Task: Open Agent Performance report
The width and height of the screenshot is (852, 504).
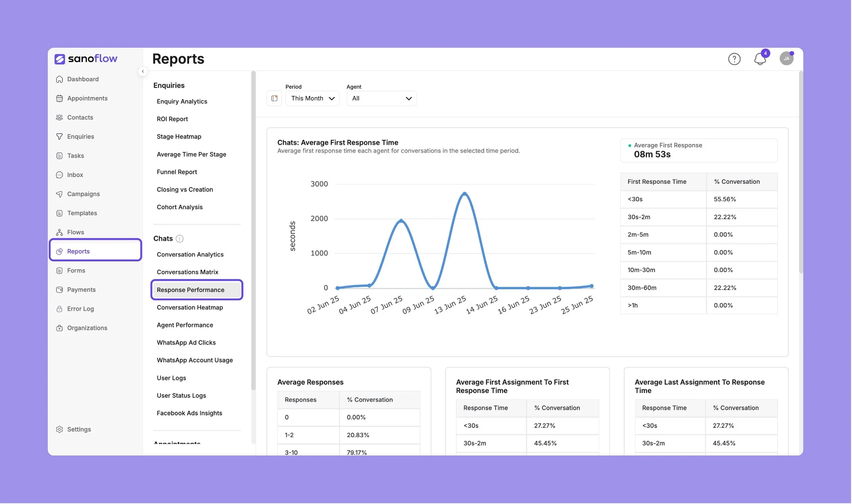Action: 185,325
